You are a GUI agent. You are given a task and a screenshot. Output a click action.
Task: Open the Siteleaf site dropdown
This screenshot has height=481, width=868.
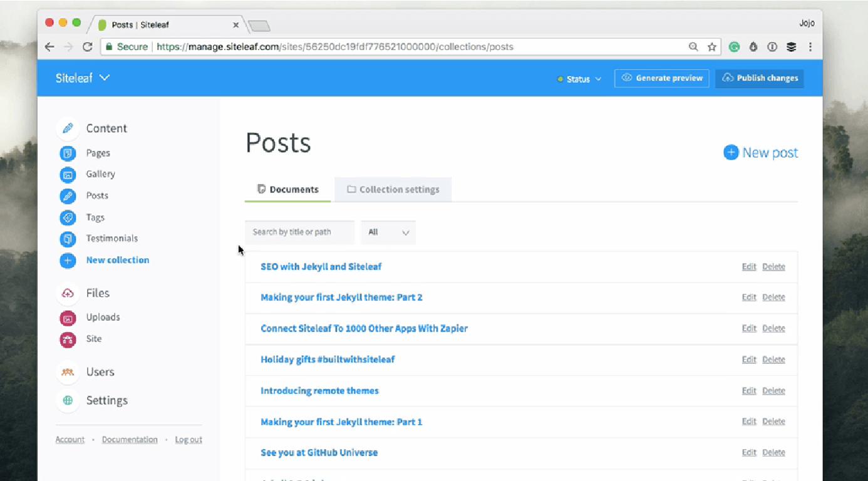click(83, 78)
